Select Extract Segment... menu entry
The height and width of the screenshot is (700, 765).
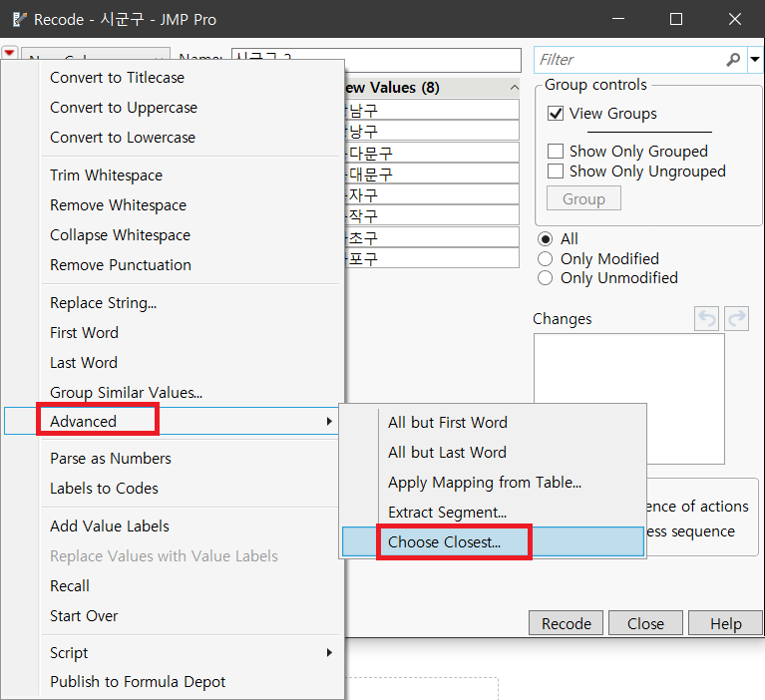click(x=447, y=513)
